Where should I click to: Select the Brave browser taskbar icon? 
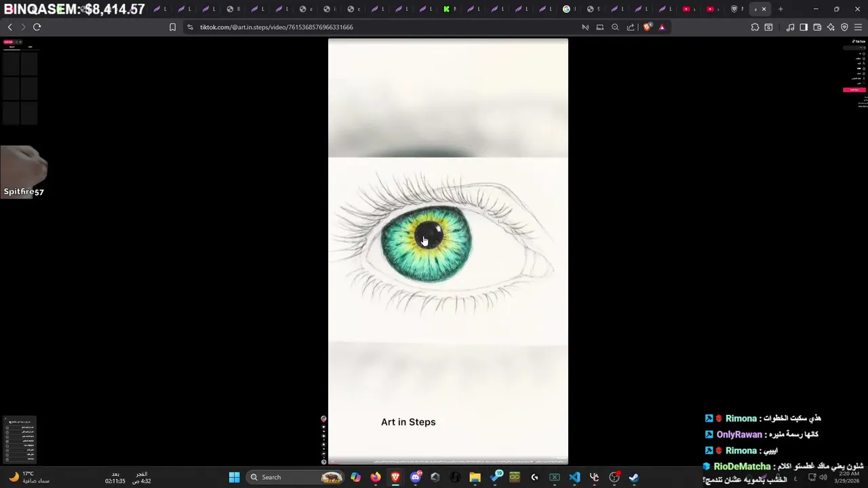point(395,477)
